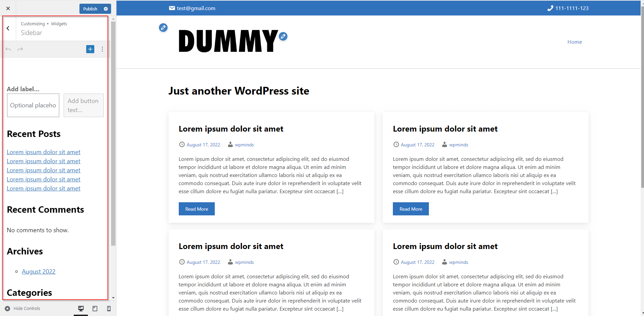Click the down arrow on the sidebar scrollbar
The width and height of the screenshot is (644, 316).
113,298
